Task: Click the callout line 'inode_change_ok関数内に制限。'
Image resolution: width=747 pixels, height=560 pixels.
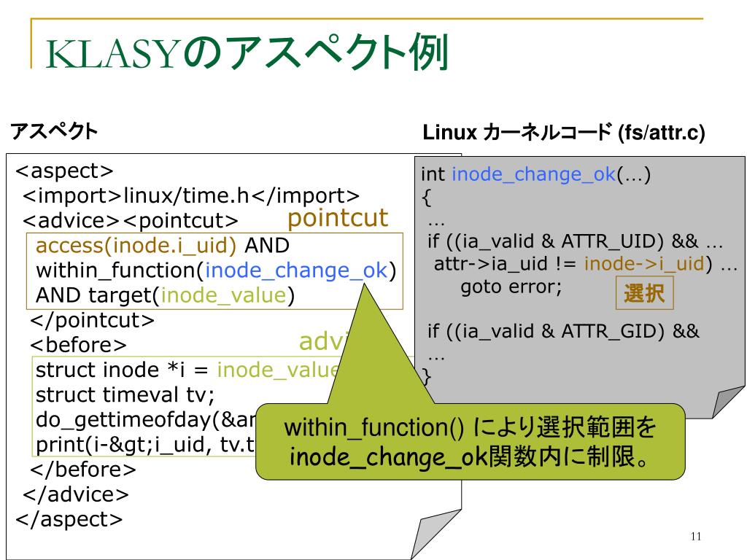Action: [470, 456]
